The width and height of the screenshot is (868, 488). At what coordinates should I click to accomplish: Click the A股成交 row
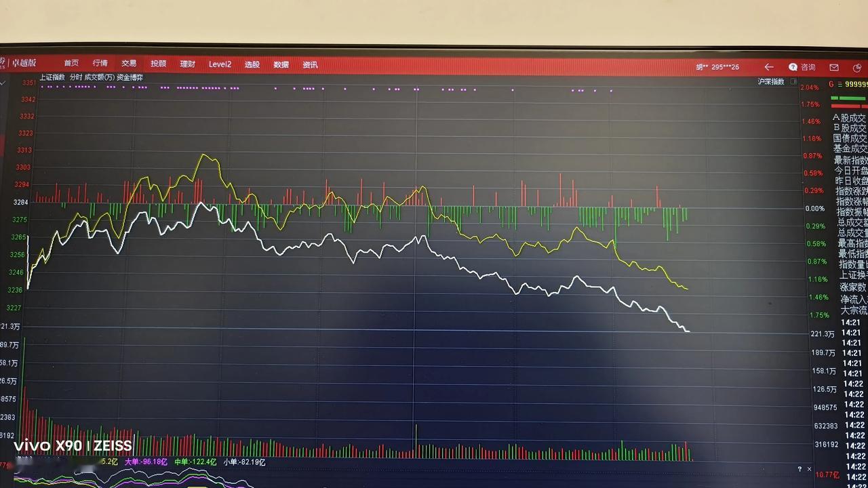850,118
